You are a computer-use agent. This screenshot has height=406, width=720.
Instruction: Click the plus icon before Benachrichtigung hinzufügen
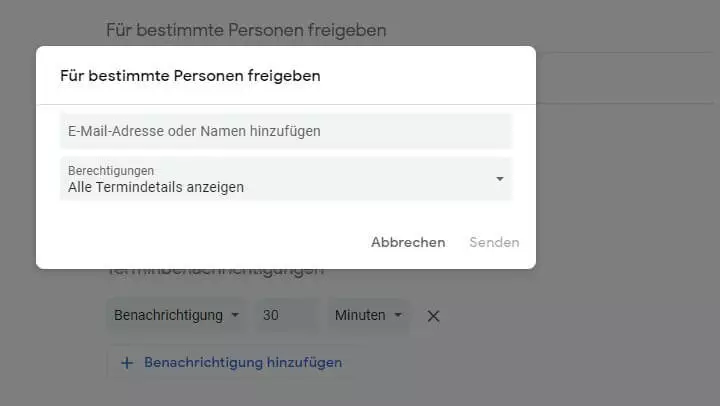(x=127, y=363)
